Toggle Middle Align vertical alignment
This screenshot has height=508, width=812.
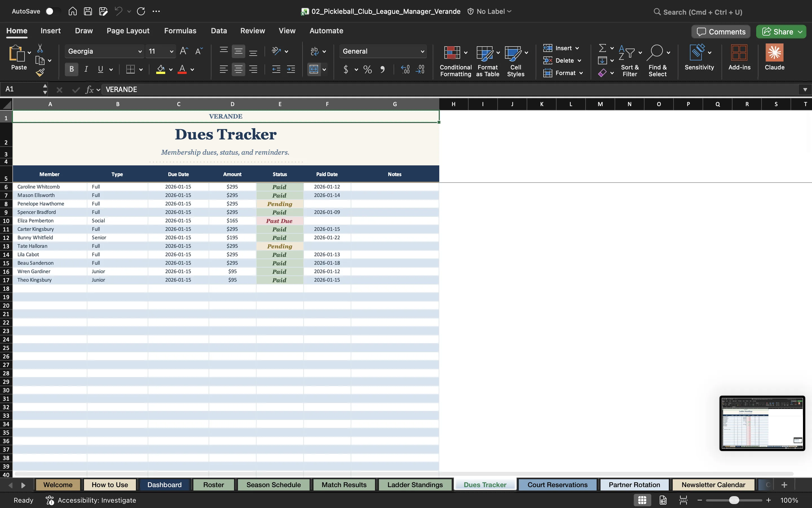click(x=238, y=51)
